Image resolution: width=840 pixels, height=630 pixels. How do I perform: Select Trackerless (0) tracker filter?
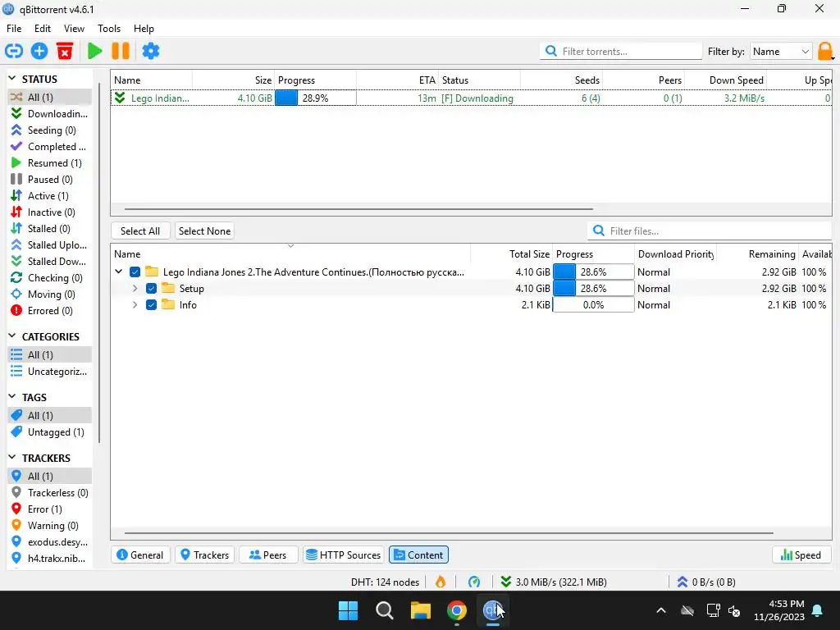[49, 493]
